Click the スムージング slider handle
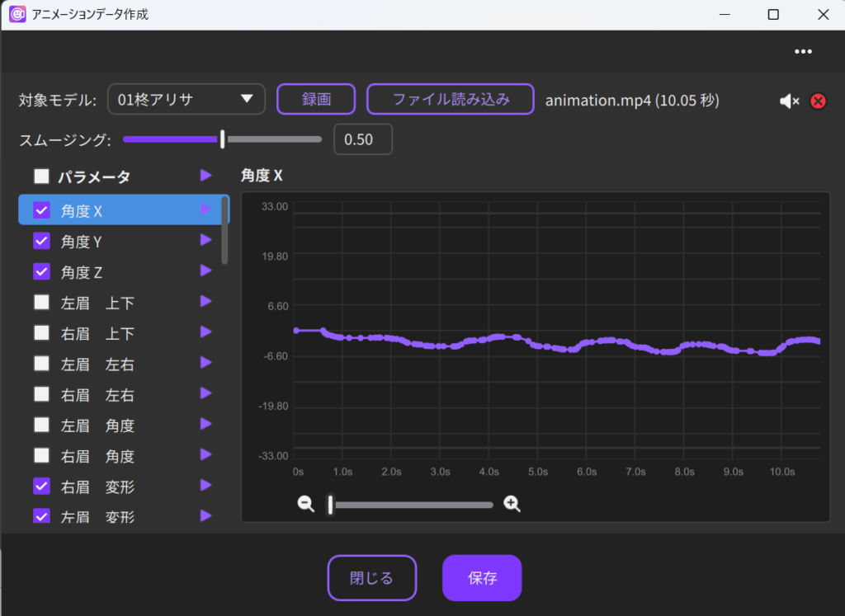The width and height of the screenshot is (845, 616). click(223, 139)
